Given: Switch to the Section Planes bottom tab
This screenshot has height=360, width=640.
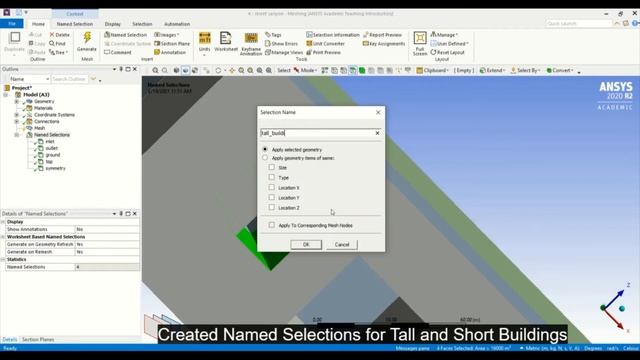Looking at the screenshot, I should (x=38, y=339).
